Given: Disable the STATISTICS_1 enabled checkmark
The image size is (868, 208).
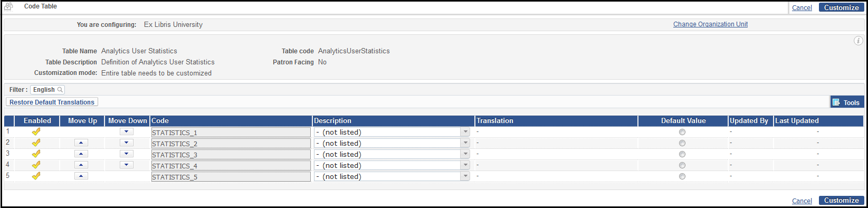Looking at the screenshot, I should 36,131.
